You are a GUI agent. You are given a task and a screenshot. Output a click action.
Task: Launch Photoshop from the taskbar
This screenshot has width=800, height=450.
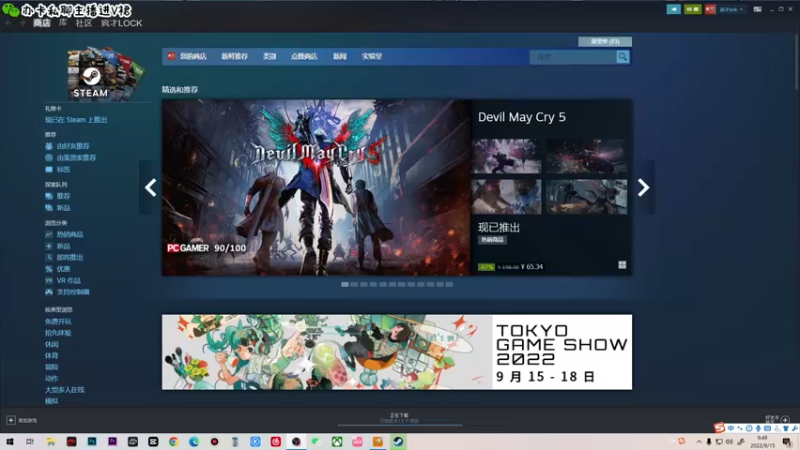point(92,442)
